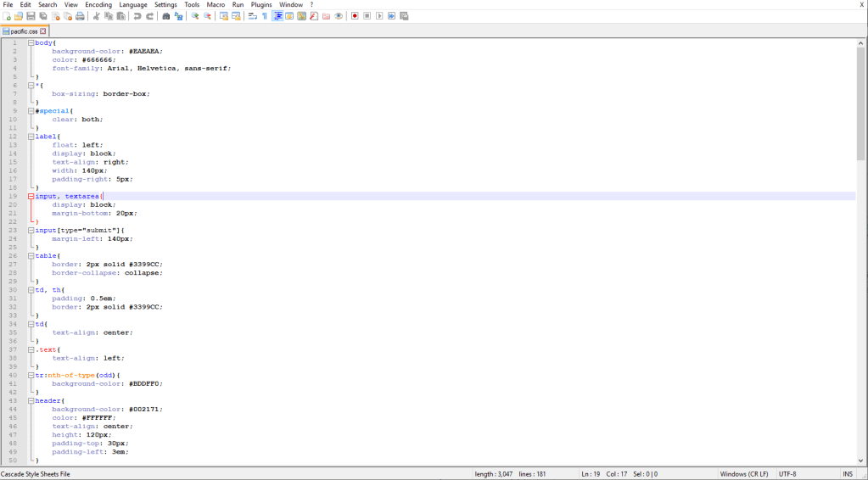This screenshot has width=868, height=480.
Task: Click Windows (CR LF) in status bar
Action: coord(746,473)
